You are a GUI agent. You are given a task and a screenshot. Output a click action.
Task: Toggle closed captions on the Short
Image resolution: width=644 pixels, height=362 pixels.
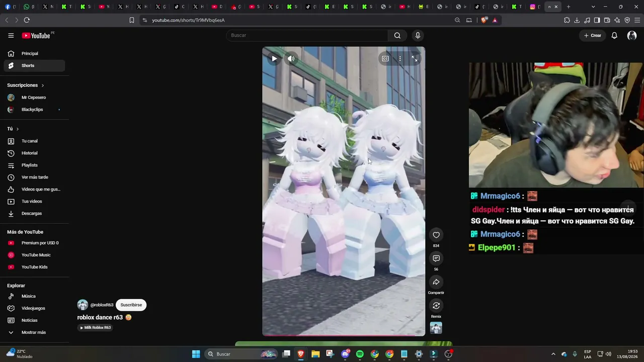tap(385, 58)
